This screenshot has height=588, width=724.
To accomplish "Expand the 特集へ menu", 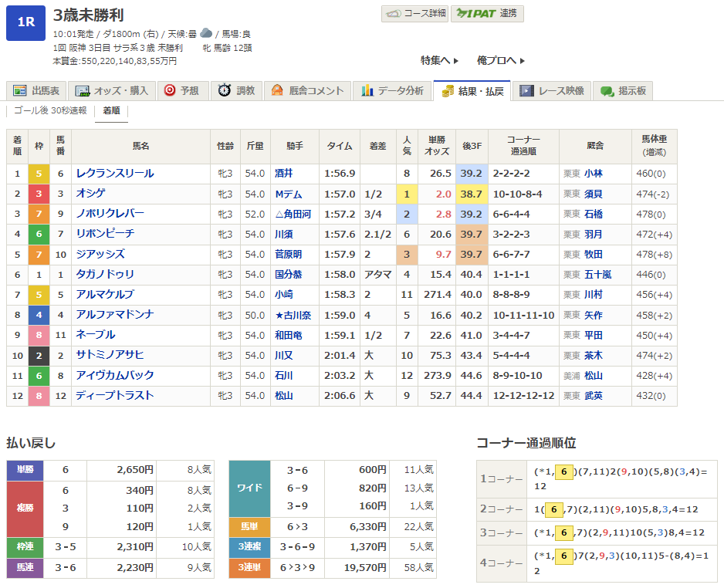I will [439, 60].
